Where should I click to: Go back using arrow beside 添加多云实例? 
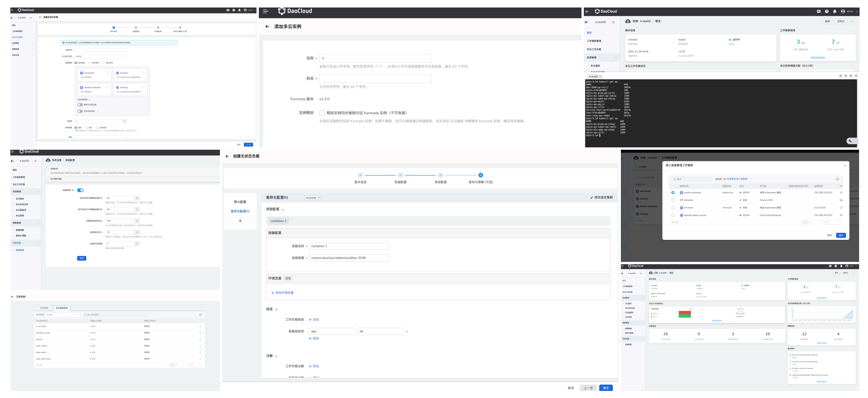[x=267, y=27]
